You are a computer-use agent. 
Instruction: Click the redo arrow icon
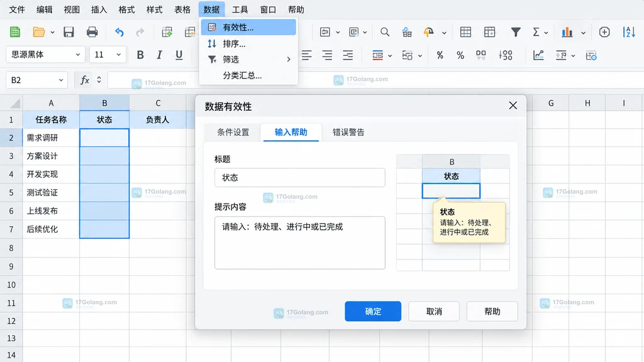coord(140,32)
